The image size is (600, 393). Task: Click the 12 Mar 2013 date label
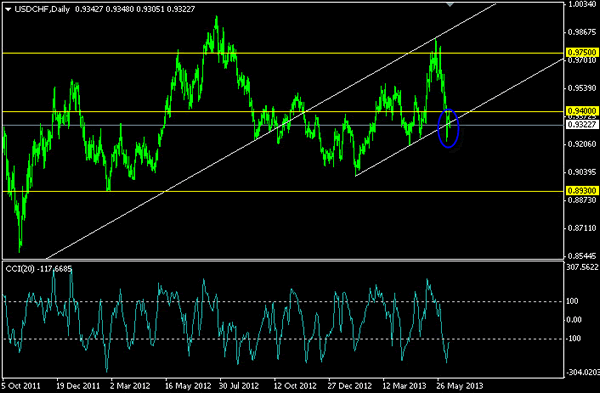point(405,386)
